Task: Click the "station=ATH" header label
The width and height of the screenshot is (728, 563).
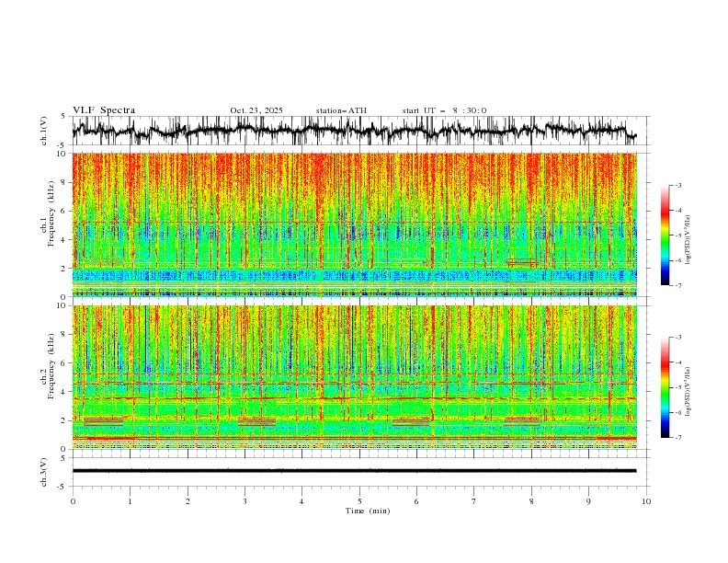Action: (341, 110)
